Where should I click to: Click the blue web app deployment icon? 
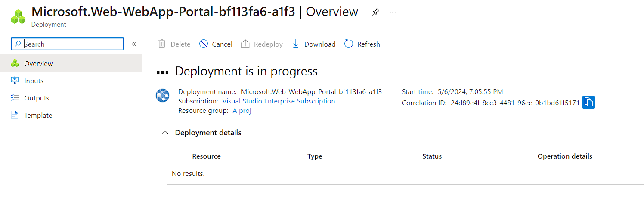pos(162,95)
